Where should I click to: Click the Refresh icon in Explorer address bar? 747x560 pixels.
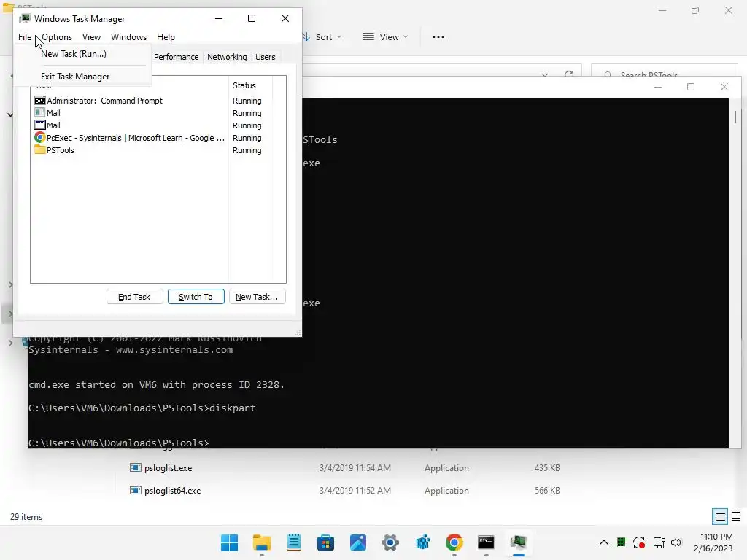(x=569, y=74)
